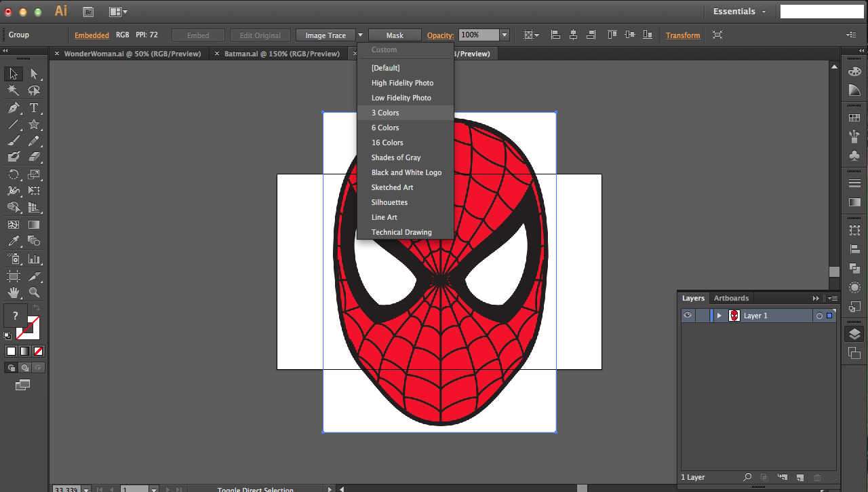Toggle the Gradient fill mode button
Screen dimensions: 868x492
[24, 351]
